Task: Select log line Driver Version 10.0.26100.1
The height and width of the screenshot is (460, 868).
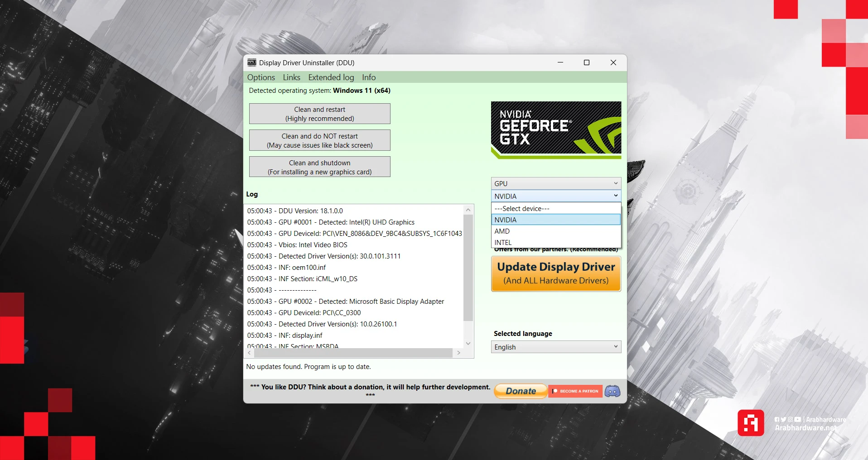Action: pos(322,324)
